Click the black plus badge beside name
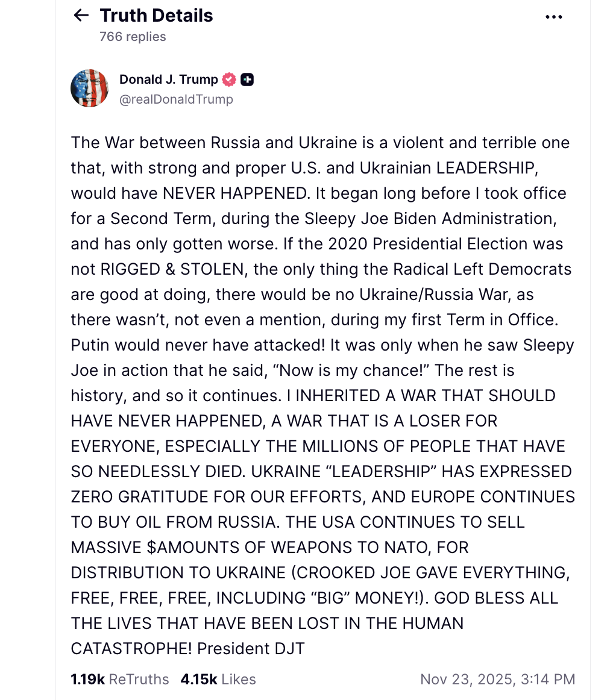This screenshot has height=700, width=613. (247, 80)
